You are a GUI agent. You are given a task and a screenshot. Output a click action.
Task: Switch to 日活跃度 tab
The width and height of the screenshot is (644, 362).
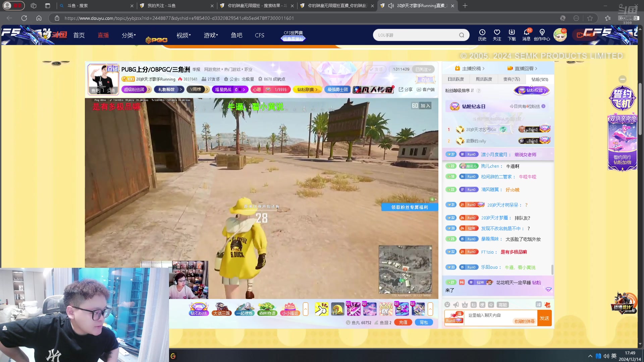click(x=455, y=79)
